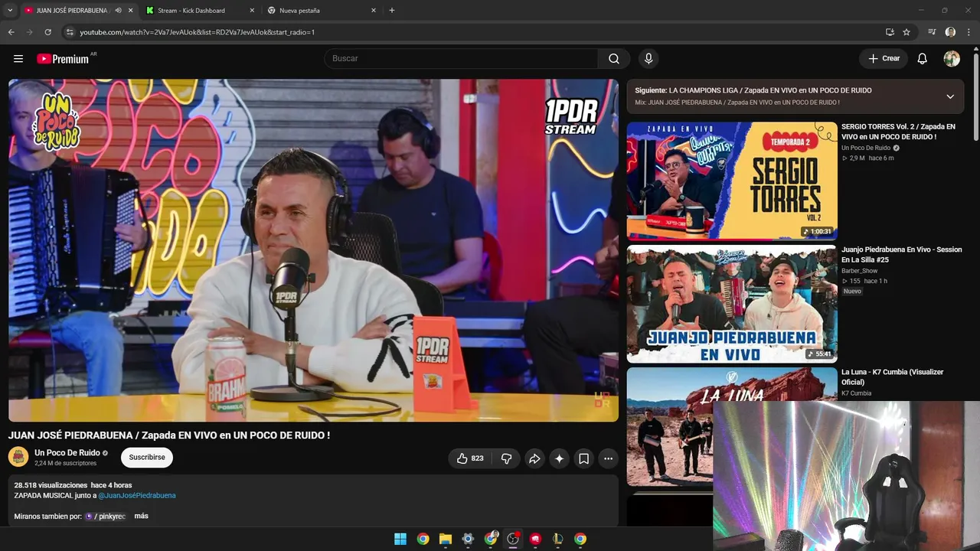This screenshot has width=980, height=551.
Task: Bookmark this page with star icon
Action: [x=906, y=32]
